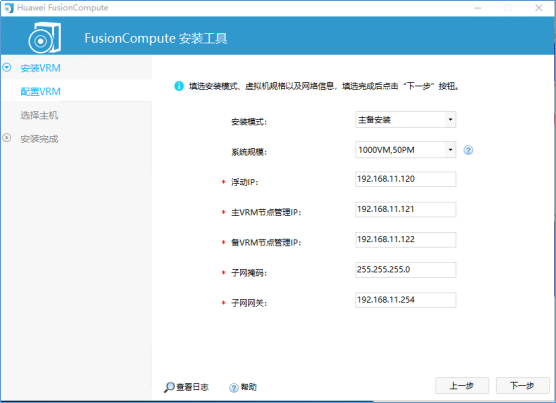Collapse the 安装VRM step circle icon
This screenshot has width=556, height=403.
coord(7,67)
